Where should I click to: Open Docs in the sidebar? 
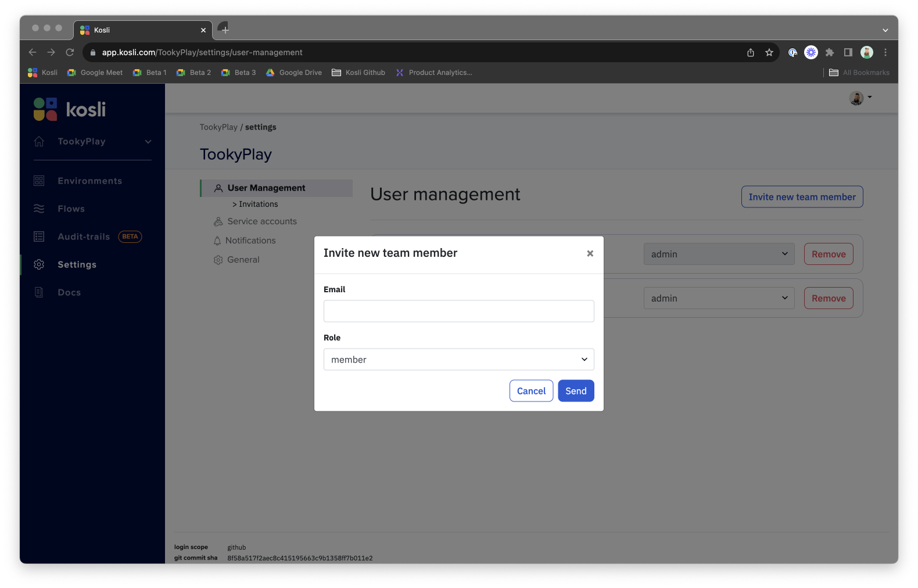coord(69,292)
